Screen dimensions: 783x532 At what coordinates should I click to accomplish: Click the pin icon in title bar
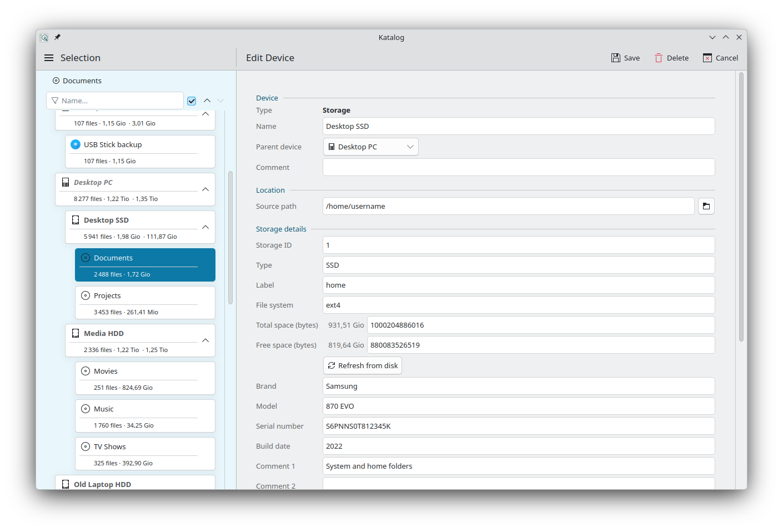coord(57,37)
